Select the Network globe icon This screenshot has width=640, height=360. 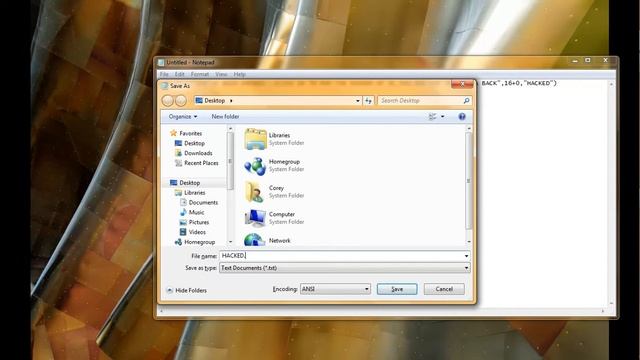[x=254, y=240]
